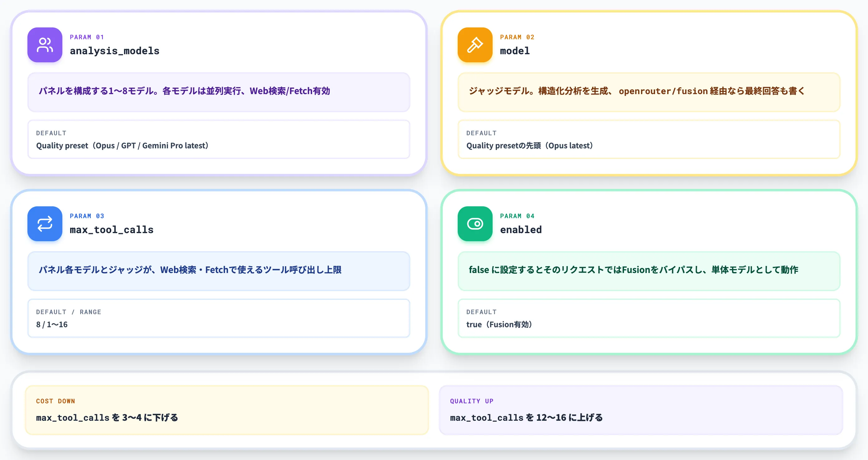
Task: Click the DEFAULT label in the model card
Action: (x=481, y=133)
